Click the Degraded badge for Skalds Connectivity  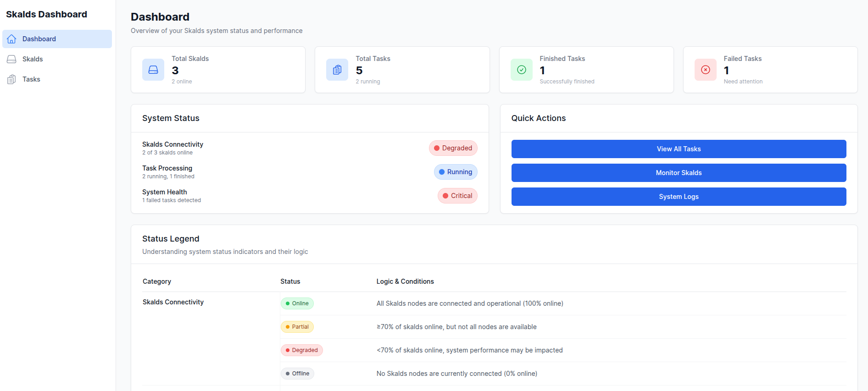pyautogui.click(x=453, y=148)
